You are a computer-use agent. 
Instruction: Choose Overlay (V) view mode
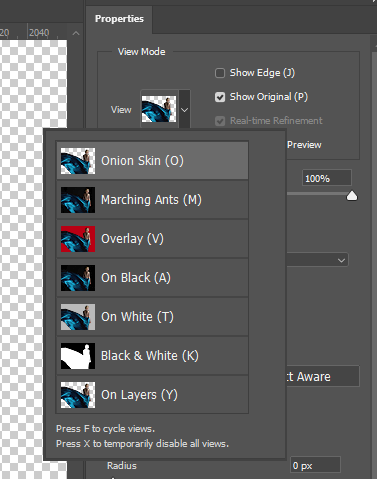pyautogui.click(x=152, y=239)
